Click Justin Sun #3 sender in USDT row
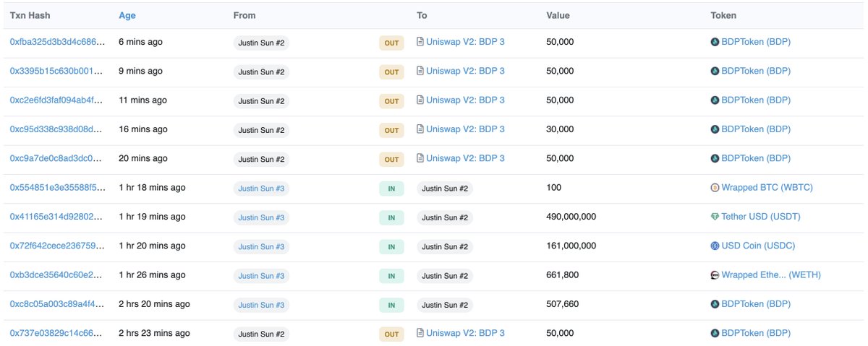 [262, 217]
